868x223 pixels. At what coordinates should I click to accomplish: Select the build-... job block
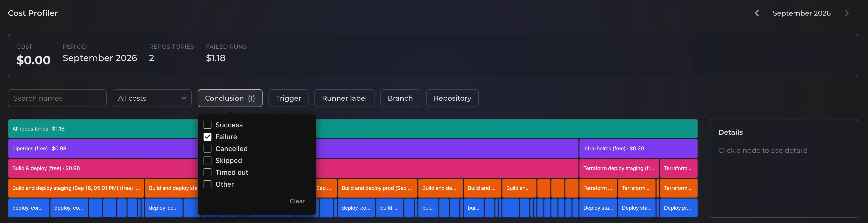click(x=390, y=208)
